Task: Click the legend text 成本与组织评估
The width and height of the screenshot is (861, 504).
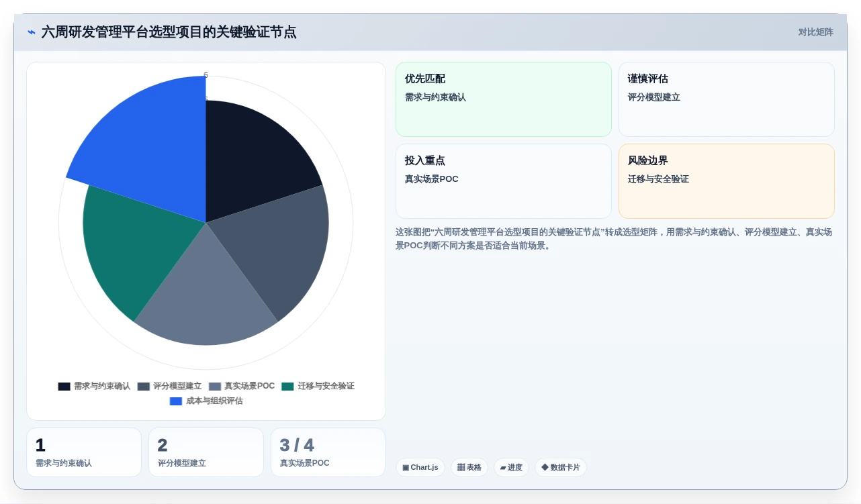Action: pos(214,401)
